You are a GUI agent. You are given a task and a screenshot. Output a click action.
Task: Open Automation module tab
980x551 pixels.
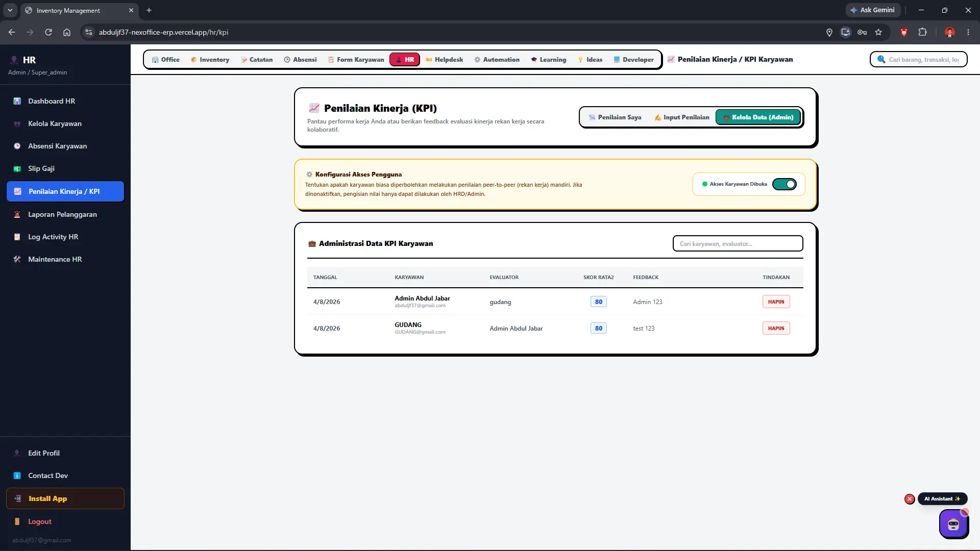[497, 60]
